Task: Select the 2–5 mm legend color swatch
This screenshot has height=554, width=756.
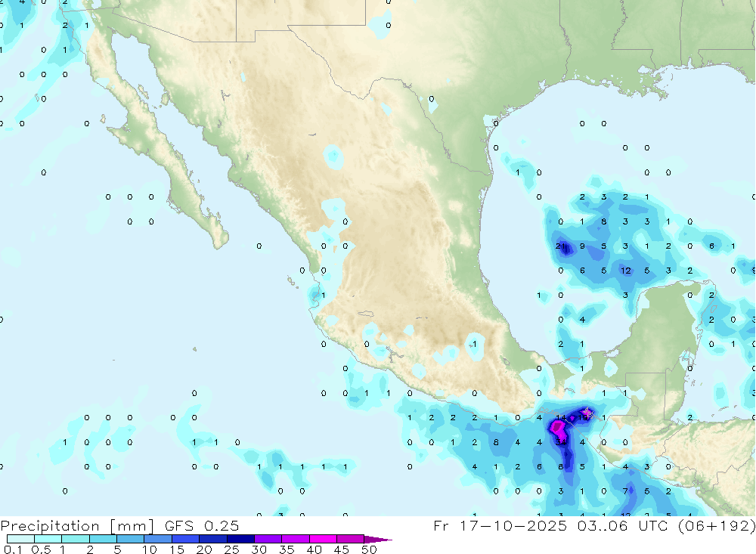Action: 103,539
